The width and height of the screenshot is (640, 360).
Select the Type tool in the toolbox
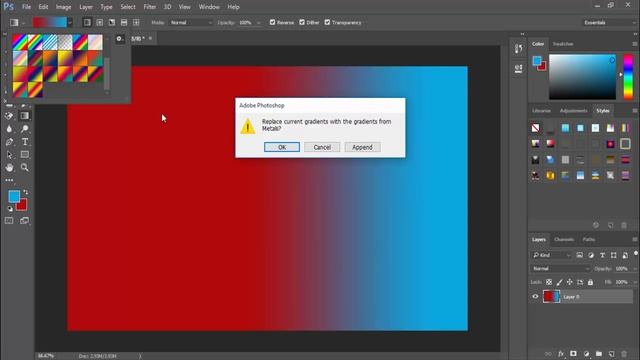[25, 142]
